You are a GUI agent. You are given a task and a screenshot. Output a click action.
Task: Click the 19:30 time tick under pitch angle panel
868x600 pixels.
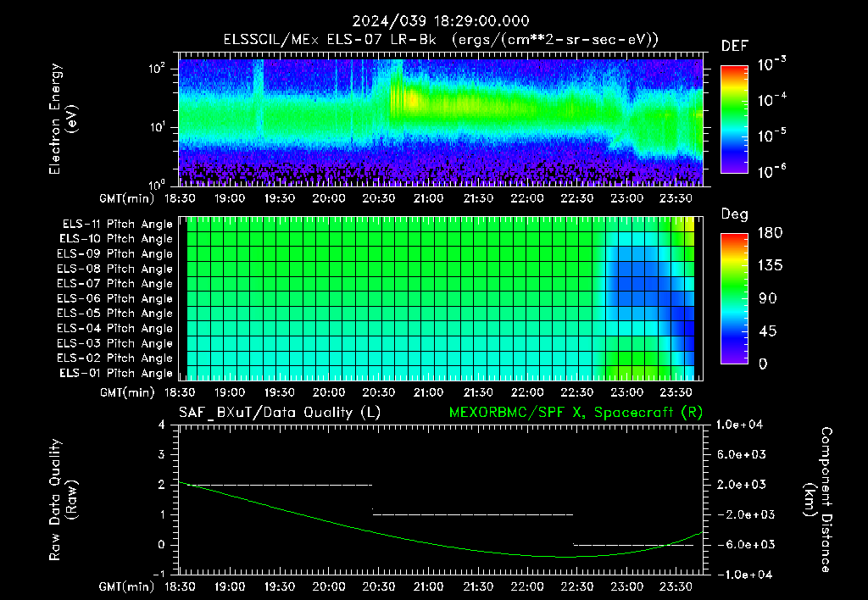[x=279, y=392]
